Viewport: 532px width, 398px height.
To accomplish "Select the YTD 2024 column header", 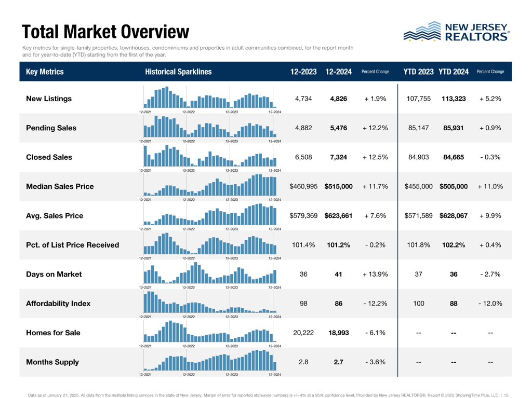I will (453, 72).
